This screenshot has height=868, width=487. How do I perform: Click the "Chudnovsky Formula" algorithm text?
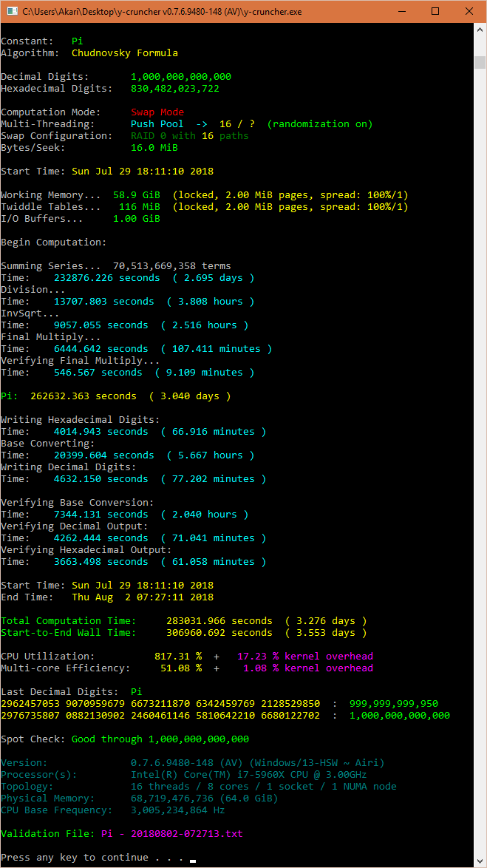coord(124,53)
